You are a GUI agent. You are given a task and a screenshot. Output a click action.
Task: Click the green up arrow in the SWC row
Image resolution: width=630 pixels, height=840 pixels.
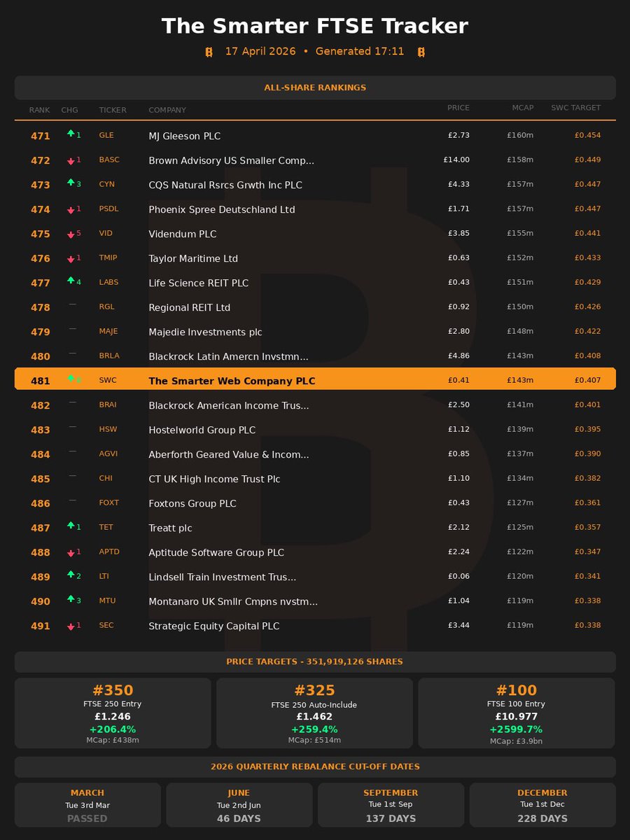tap(71, 378)
